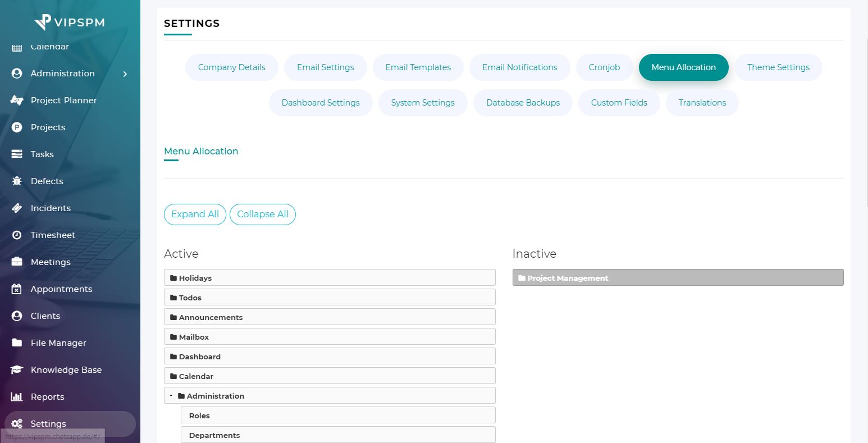Click the Reports bar chart icon
Viewport: 868px width, 443px height.
click(x=17, y=397)
